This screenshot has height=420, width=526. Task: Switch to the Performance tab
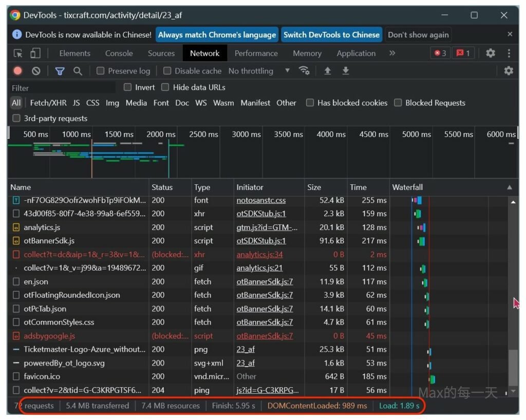(256, 53)
